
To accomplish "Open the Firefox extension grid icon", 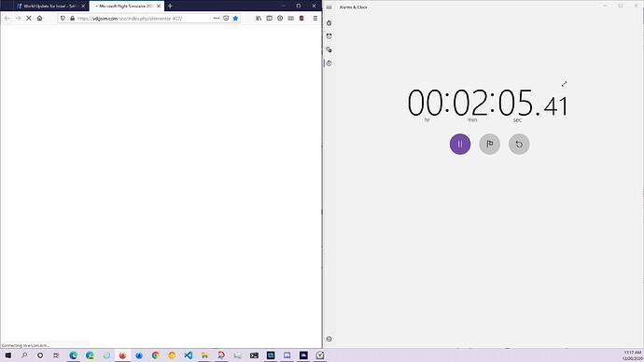I will (291, 18).
